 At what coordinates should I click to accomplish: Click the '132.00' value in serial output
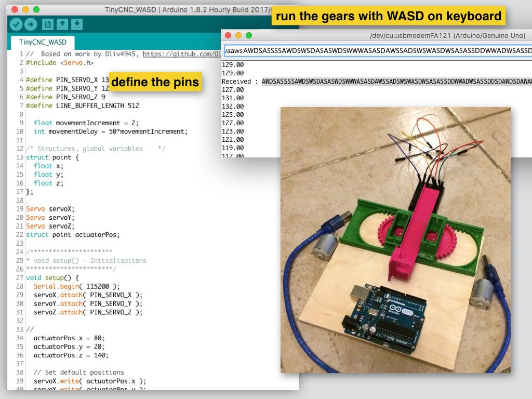tap(233, 106)
